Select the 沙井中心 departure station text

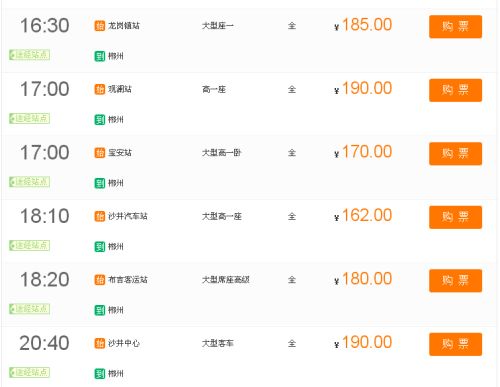(x=124, y=343)
